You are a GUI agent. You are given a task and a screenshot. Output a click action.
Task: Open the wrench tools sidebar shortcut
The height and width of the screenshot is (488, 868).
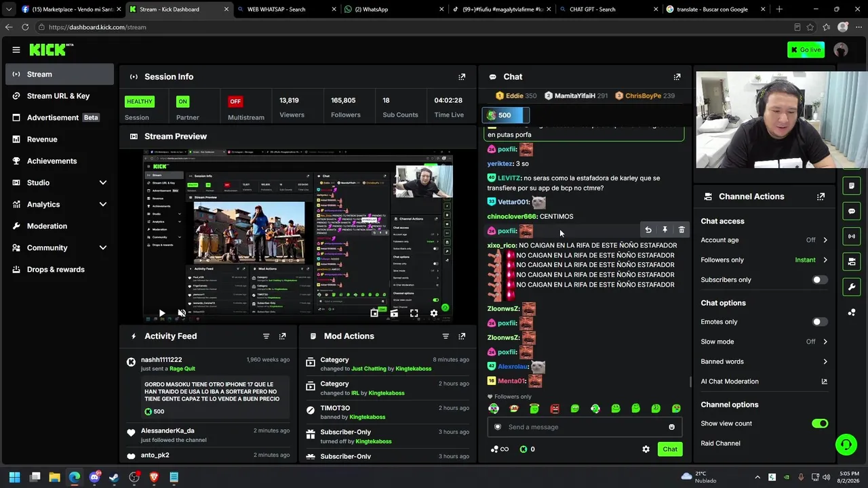[852, 287]
